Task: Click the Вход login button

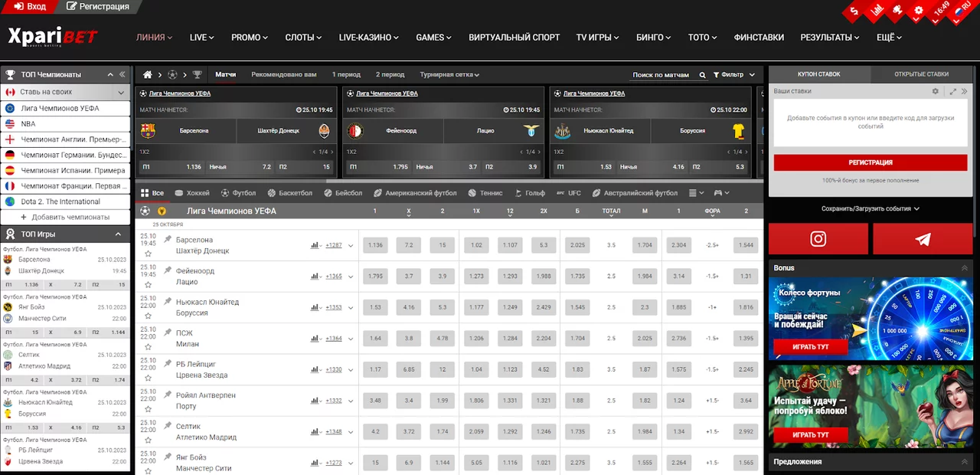Action: point(29,7)
